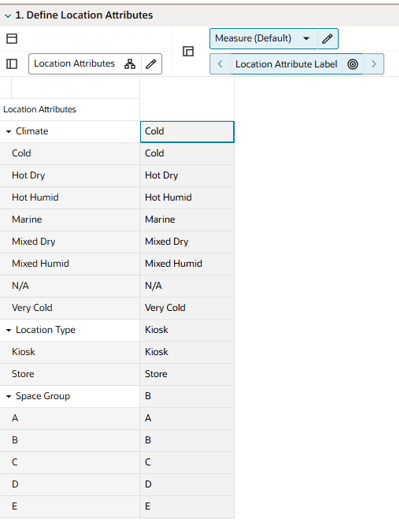Select the N/A row header
The image size is (399, 520).
coord(70,286)
